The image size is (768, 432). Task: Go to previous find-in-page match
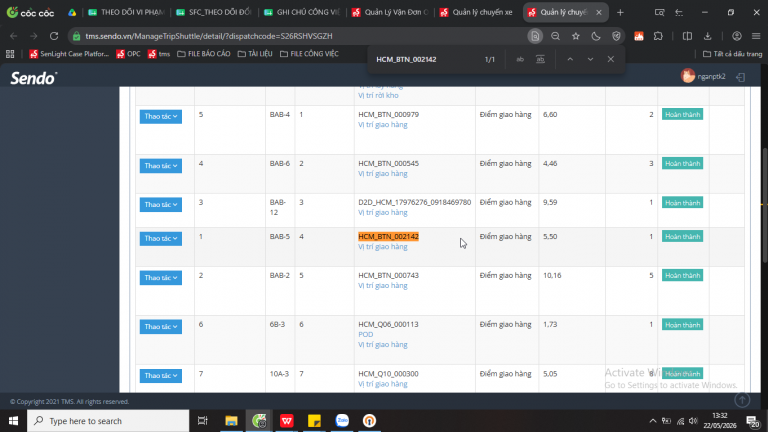pyautogui.click(x=570, y=59)
